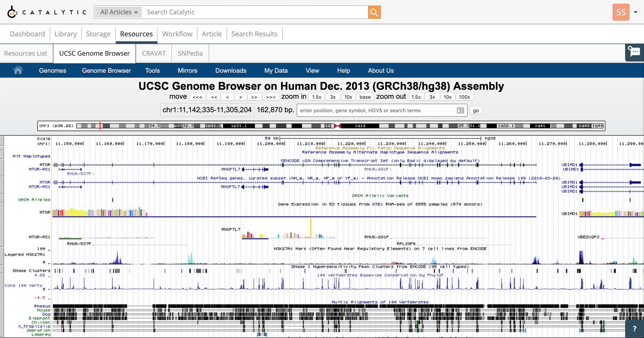Screen dimensions: 644x338
Task: Move slightly left with < button
Action: (228, 97)
